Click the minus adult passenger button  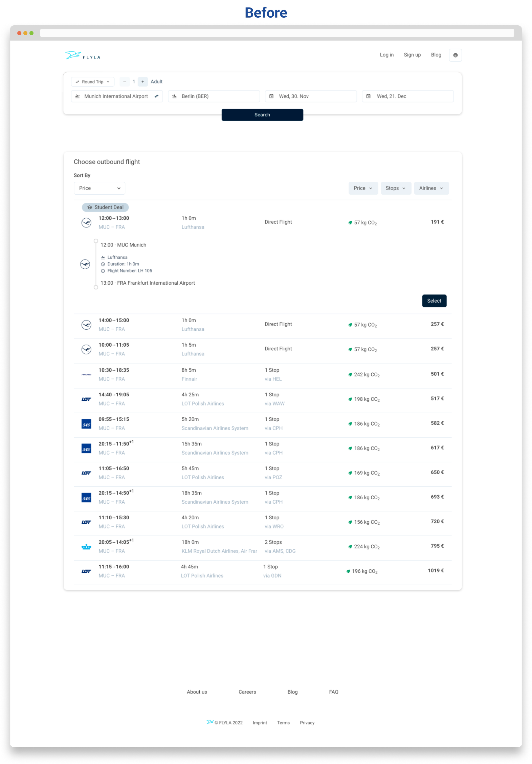pyautogui.click(x=124, y=82)
